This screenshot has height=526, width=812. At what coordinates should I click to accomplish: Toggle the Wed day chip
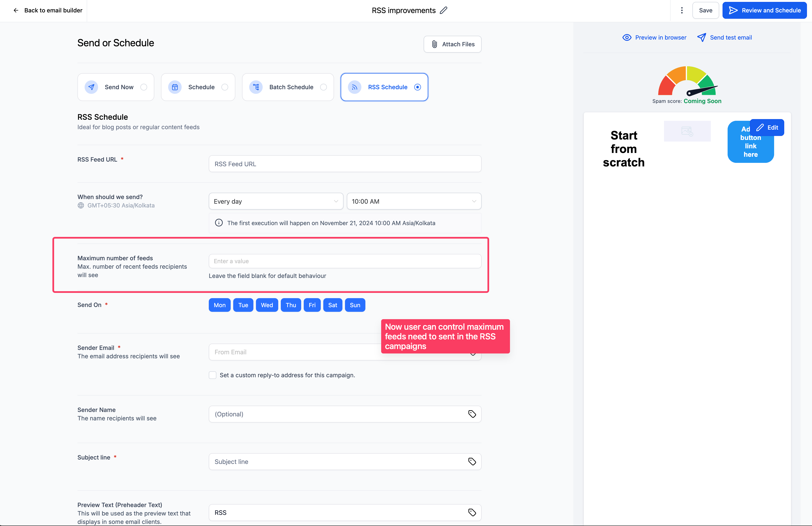(267, 305)
